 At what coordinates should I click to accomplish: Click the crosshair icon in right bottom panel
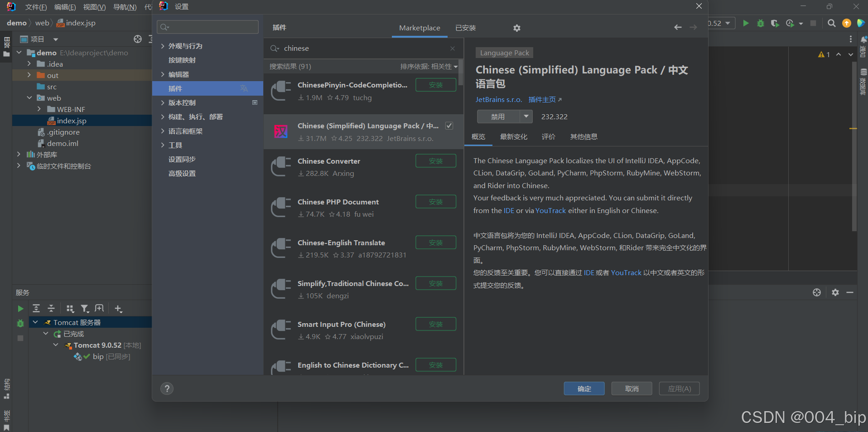coord(817,292)
